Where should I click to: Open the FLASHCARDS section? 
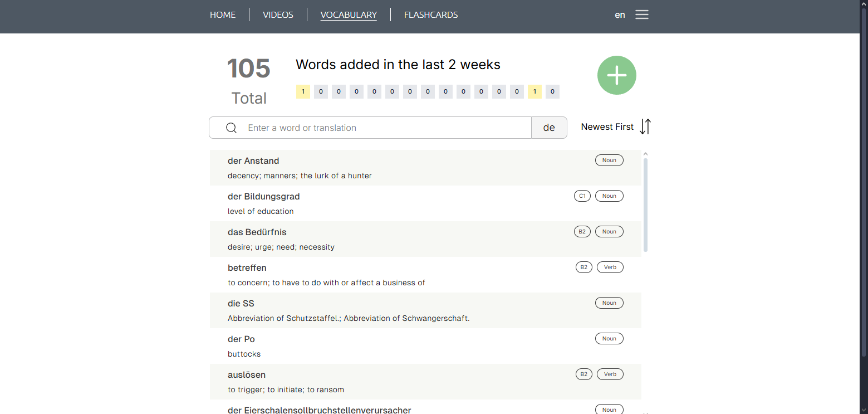pos(431,15)
